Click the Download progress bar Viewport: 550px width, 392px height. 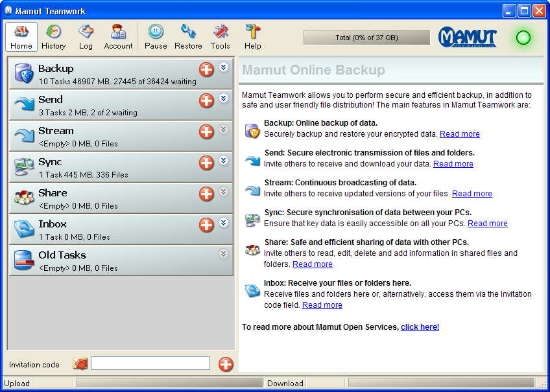pos(442,383)
